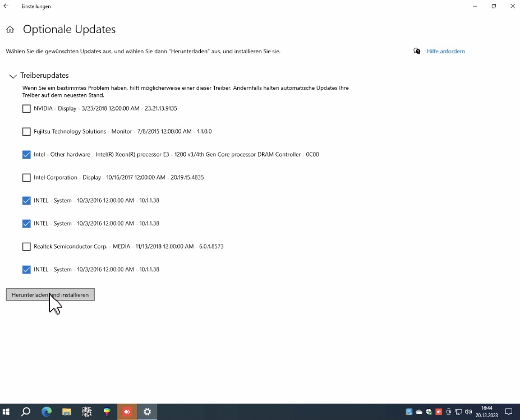Select Fujitsu Technology Solutions Monitor text
Screen dimensions: 520x420
click(x=123, y=132)
